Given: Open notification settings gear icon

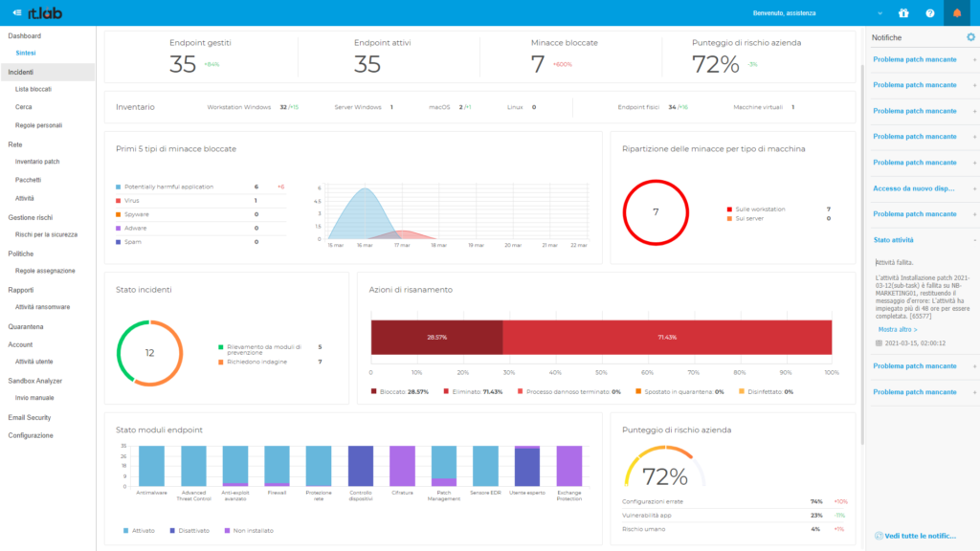Looking at the screenshot, I should (970, 37).
